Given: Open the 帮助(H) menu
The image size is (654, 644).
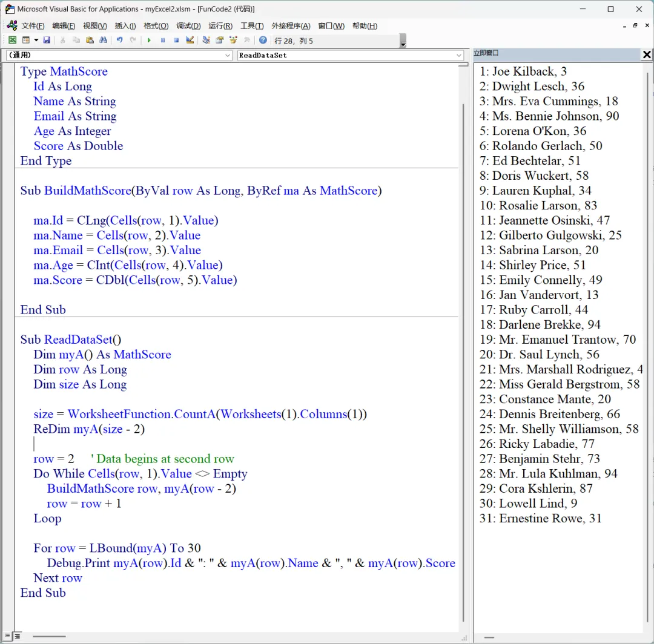Looking at the screenshot, I should [x=365, y=26].
